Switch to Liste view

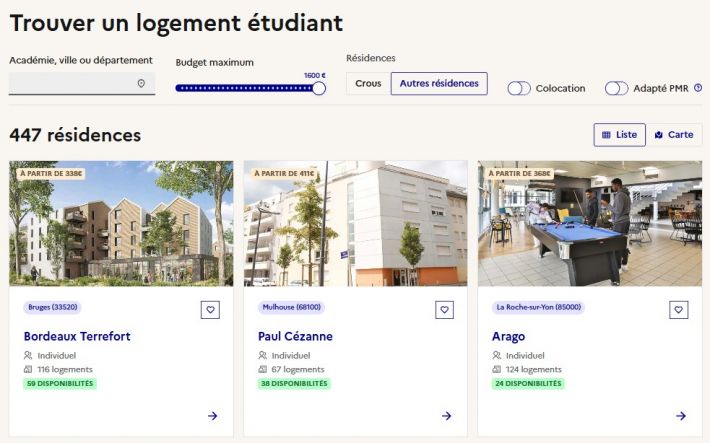coord(619,135)
